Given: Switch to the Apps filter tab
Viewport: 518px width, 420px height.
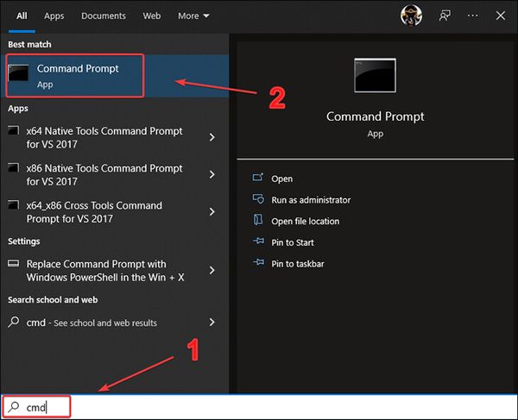Looking at the screenshot, I should 54,16.
